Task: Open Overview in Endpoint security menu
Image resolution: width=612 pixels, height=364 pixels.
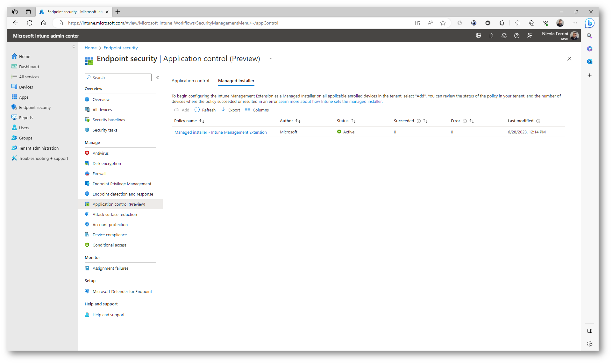Action: (97, 99)
